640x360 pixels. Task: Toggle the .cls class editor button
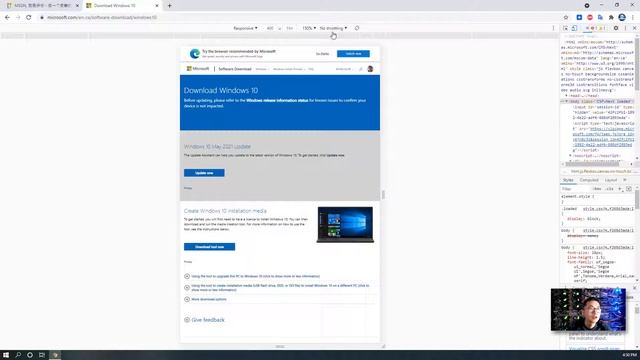[609, 189]
